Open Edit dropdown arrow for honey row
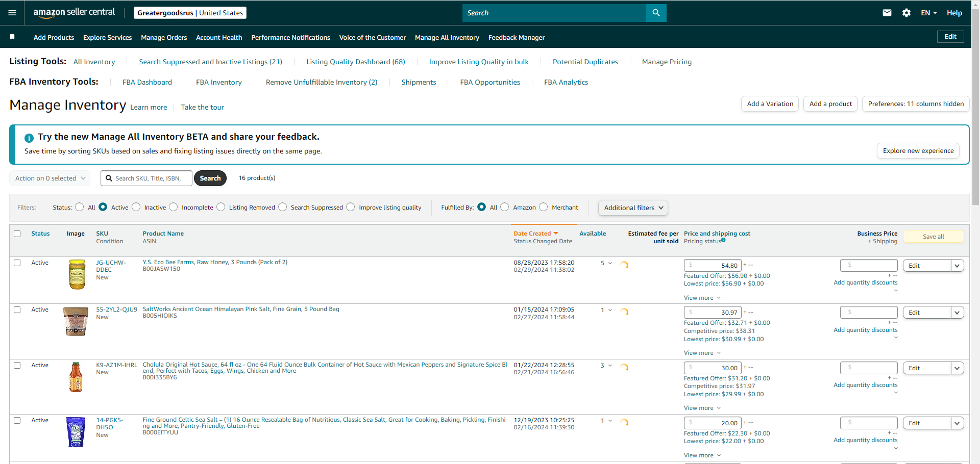 click(958, 266)
